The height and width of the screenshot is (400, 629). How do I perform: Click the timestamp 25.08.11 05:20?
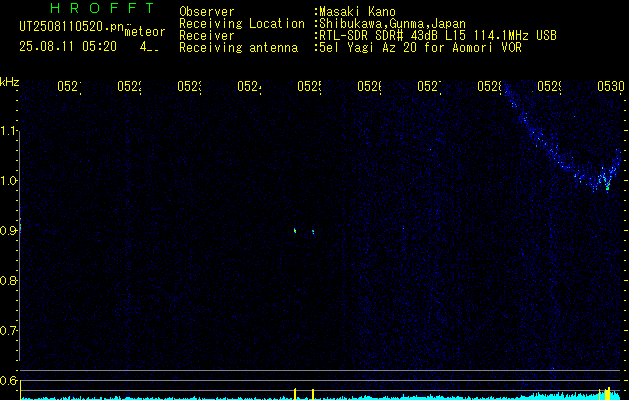68,47
